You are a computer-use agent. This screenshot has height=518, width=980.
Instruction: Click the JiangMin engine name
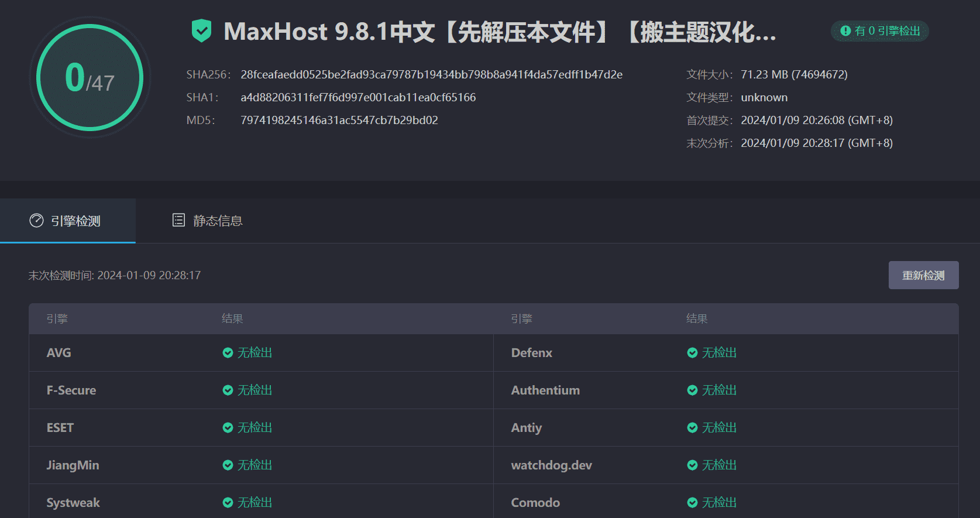pyautogui.click(x=73, y=465)
